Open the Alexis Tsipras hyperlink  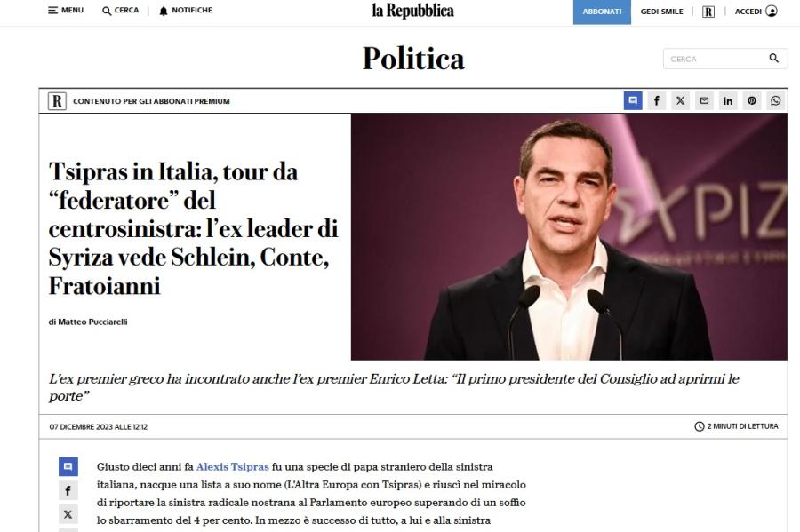233,467
